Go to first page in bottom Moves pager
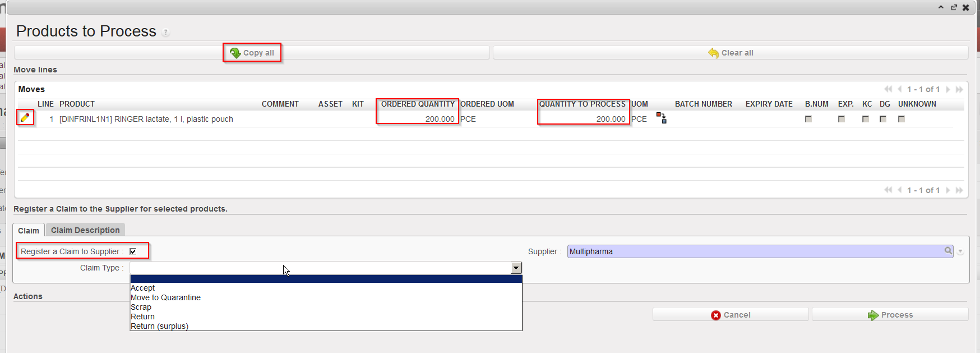The image size is (980, 353). (888, 190)
